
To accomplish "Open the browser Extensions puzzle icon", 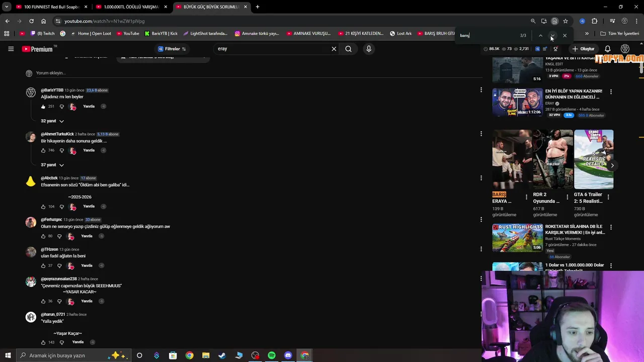I will (594, 21).
